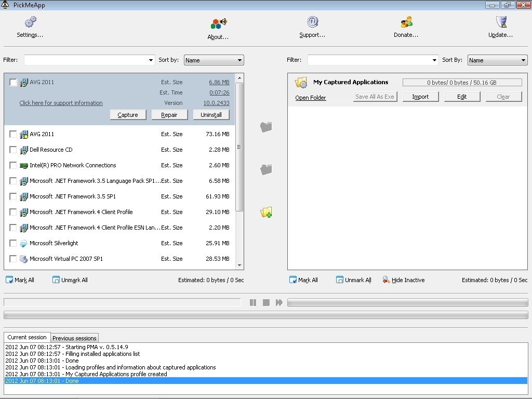Click the Hide Inactive icon
Image resolution: width=532 pixels, height=399 pixels.
point(386,280)
